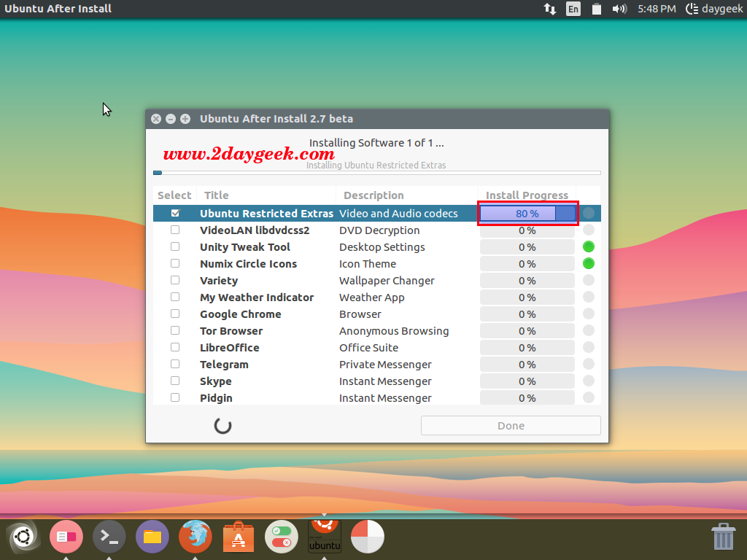The height and width of the screenshot is (560, 747).
Task: Click the Ubuntu Restricted Extras status dot
Action: (589, 213)
